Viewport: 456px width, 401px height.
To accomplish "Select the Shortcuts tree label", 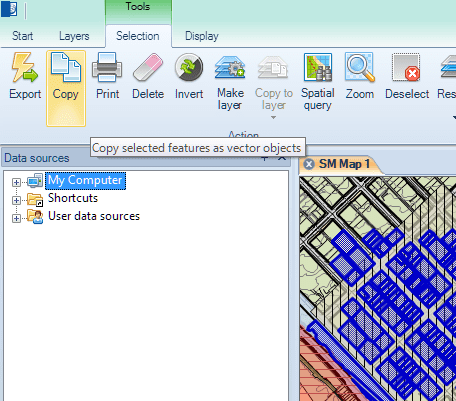I will pyautogui.click(x=73, y=198).
